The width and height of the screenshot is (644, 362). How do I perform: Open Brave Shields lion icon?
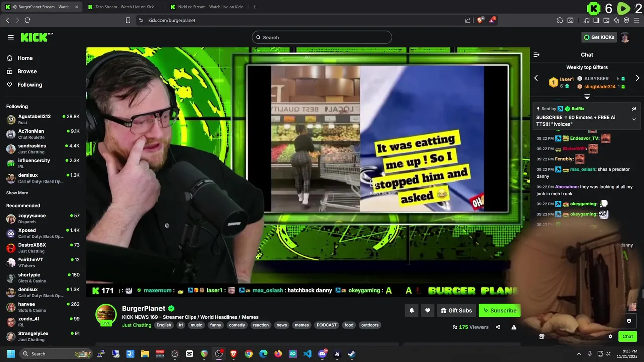point(480,20)
